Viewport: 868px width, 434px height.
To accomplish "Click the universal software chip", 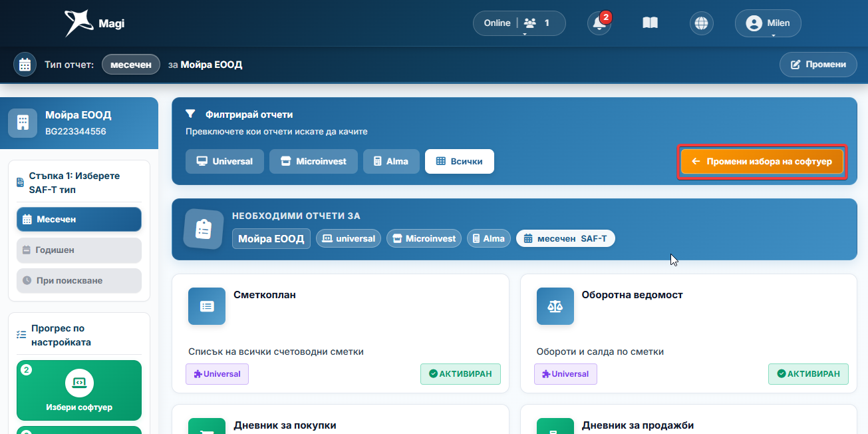I will pyautogui.click(x=349, y=238).
